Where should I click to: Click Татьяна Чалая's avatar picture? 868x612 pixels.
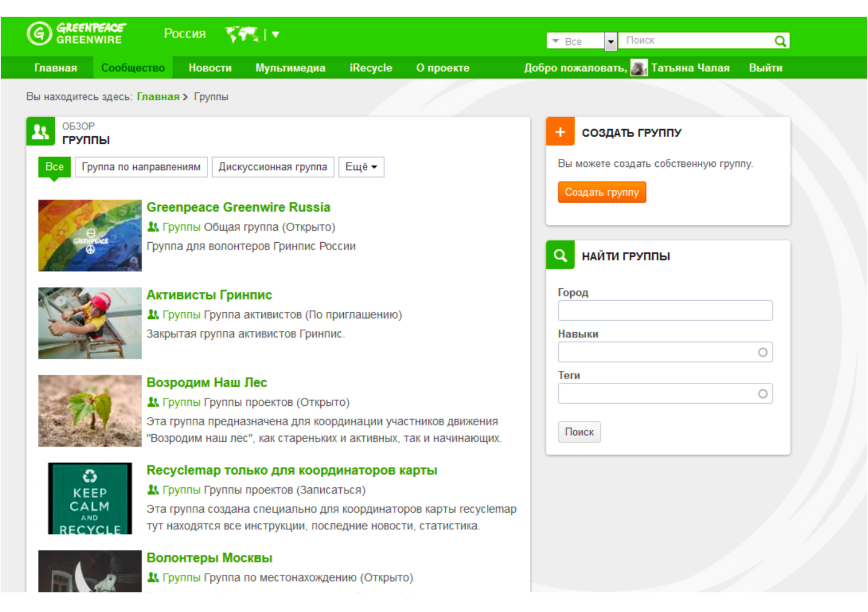tap(639, 68)
